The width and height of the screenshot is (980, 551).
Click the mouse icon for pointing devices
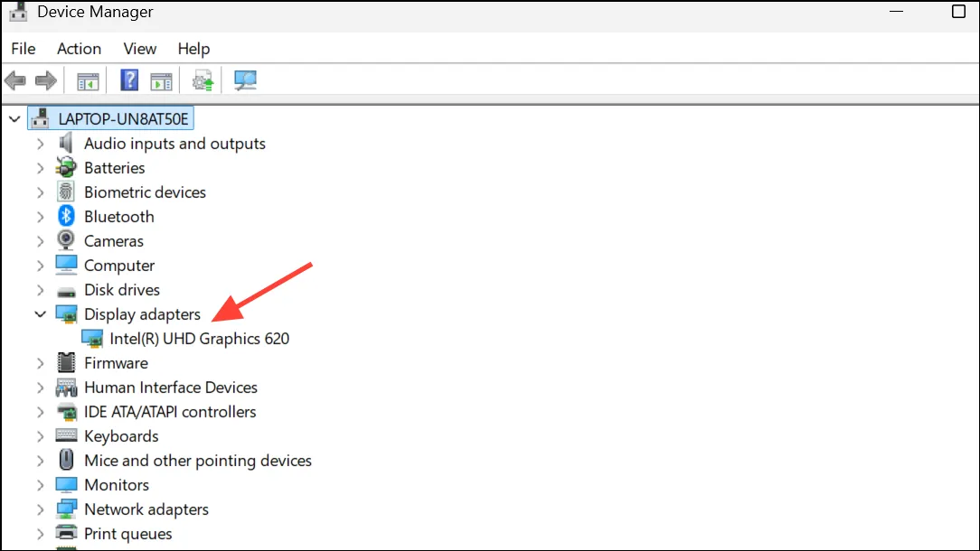point(66,460)
